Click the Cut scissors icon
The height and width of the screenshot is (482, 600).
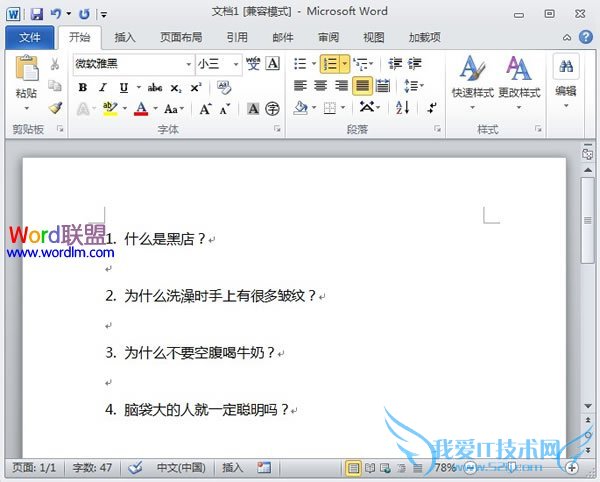tap(55, 64)
